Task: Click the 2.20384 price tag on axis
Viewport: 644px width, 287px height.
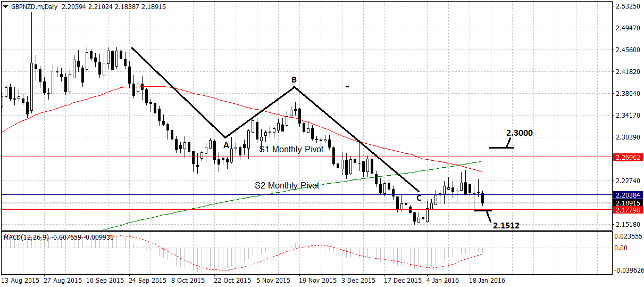Action: 628,195
